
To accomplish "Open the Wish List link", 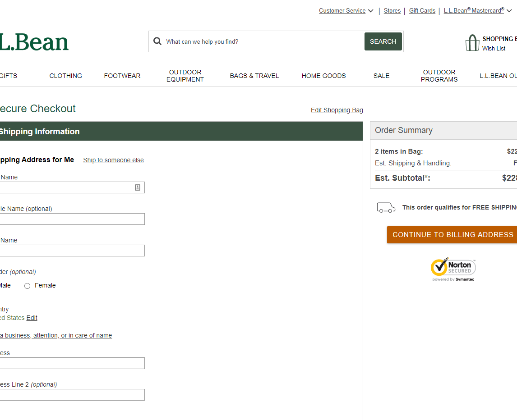I will (x=494, y=48).
